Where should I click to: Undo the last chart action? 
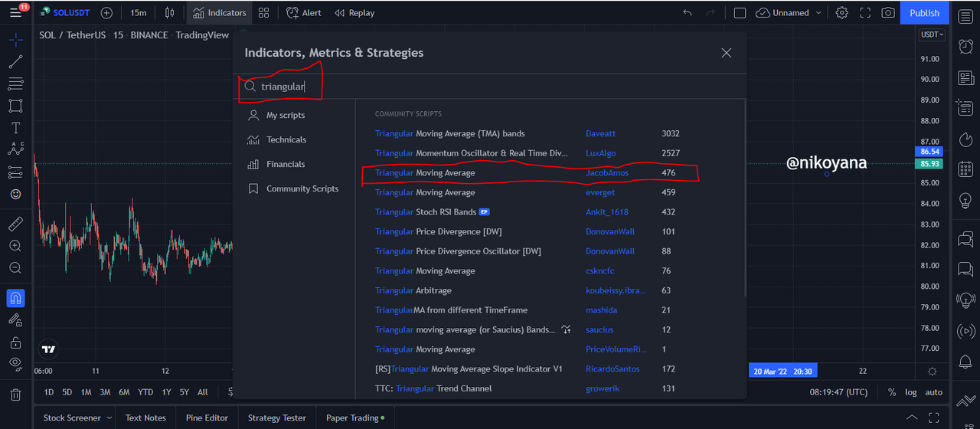tap(687, 13)
